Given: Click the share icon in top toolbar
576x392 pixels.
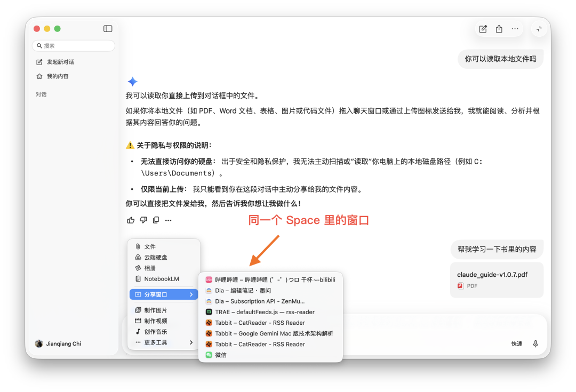Looking at the screenshot, I should coord(499,29).
